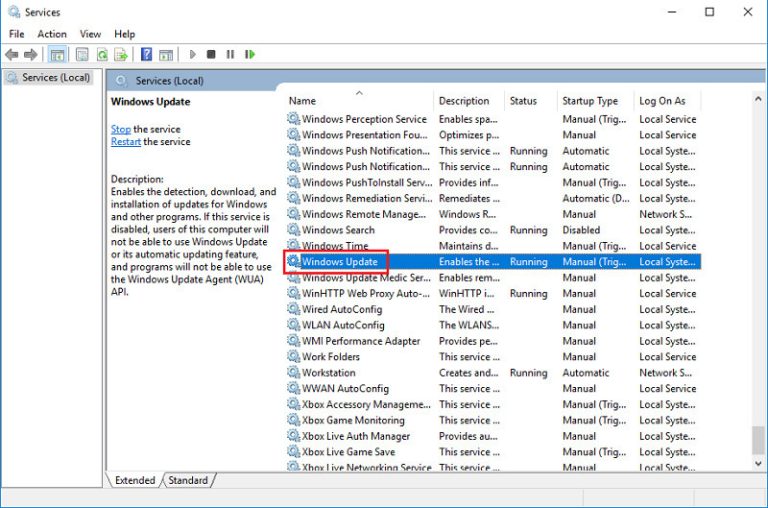Screen dimensions: 768x508
Task: Select WMI Performance Adapter row
Action: click(x=493, y=341)
